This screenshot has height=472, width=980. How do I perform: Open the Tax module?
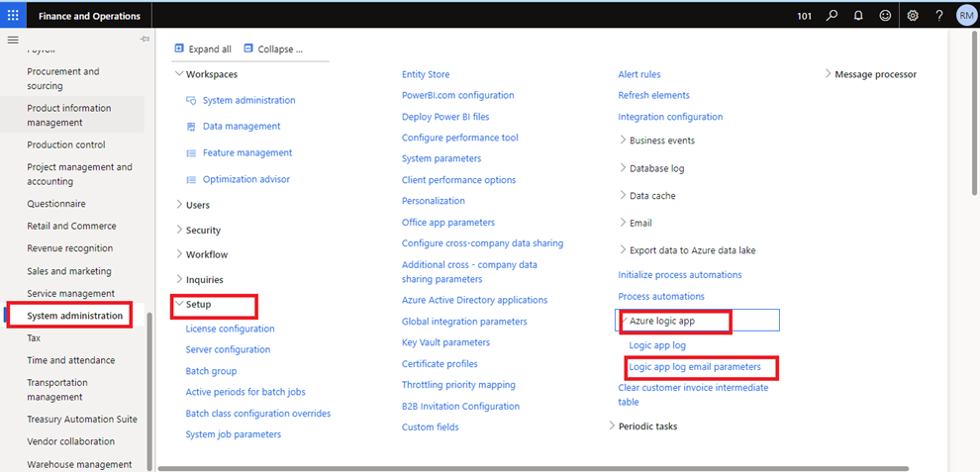[x=34, y=337]
